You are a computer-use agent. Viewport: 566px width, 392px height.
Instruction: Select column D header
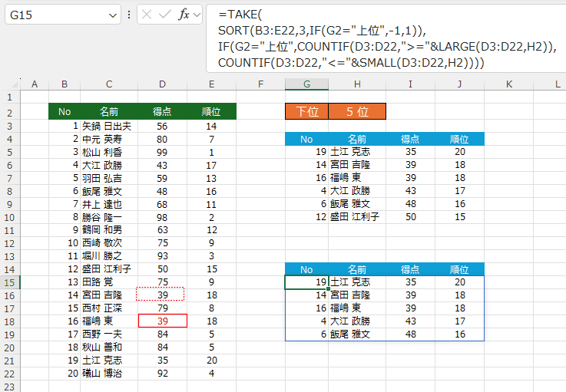[x=161, y=83]
